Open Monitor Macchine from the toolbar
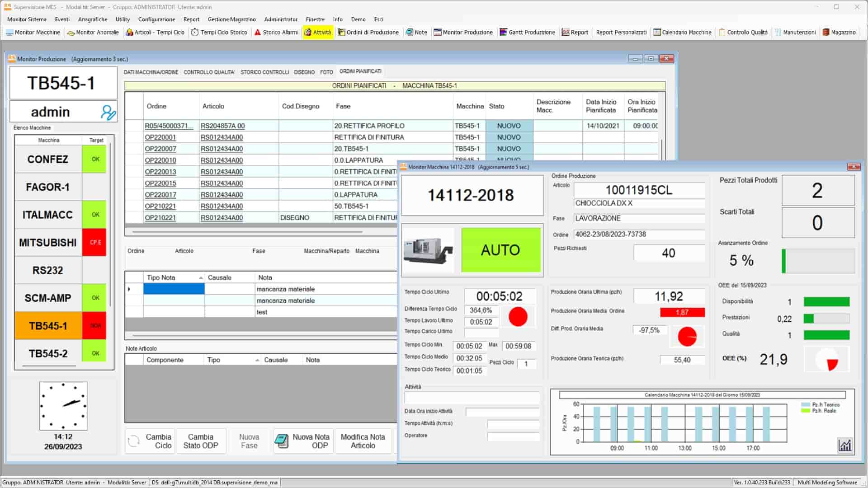Viewport: 868px width, 488px height. [x=33, y=33]
